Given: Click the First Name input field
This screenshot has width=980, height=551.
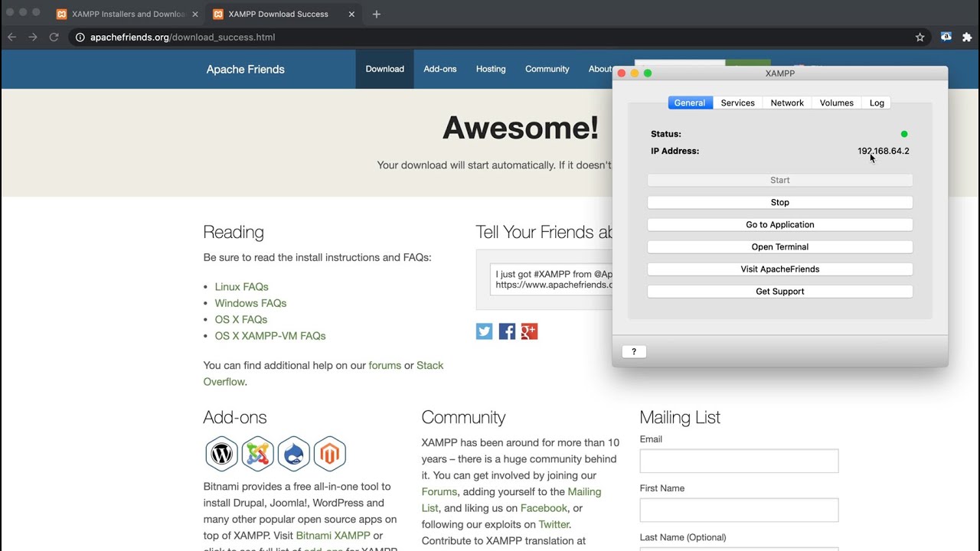Looking at the screenshot, I should (739, 510).
